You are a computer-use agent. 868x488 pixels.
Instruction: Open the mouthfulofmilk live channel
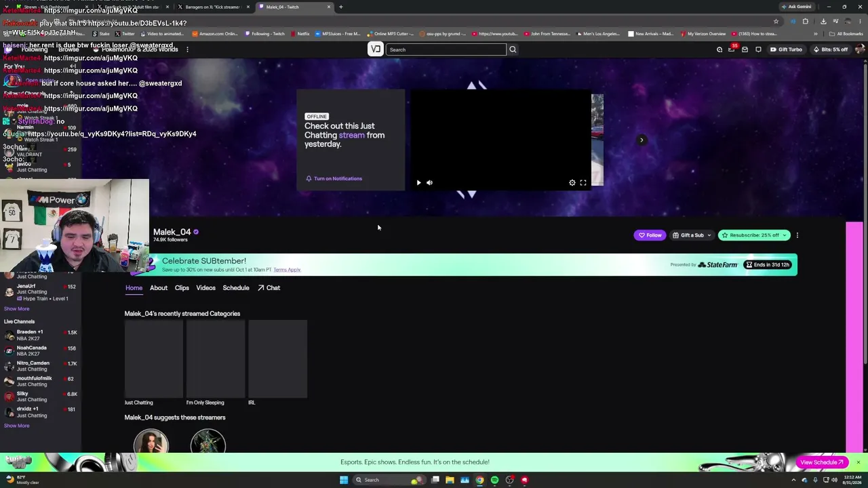click(x=41, y=382)
